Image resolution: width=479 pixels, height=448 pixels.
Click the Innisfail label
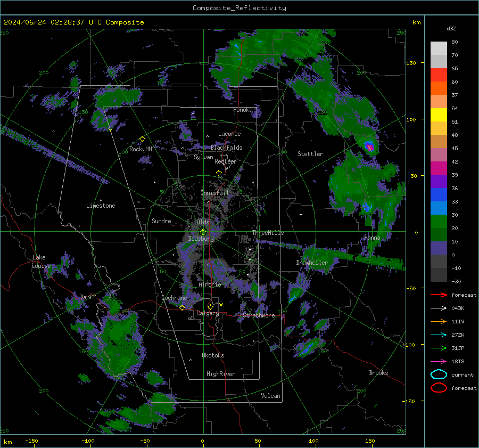point(214,193)
